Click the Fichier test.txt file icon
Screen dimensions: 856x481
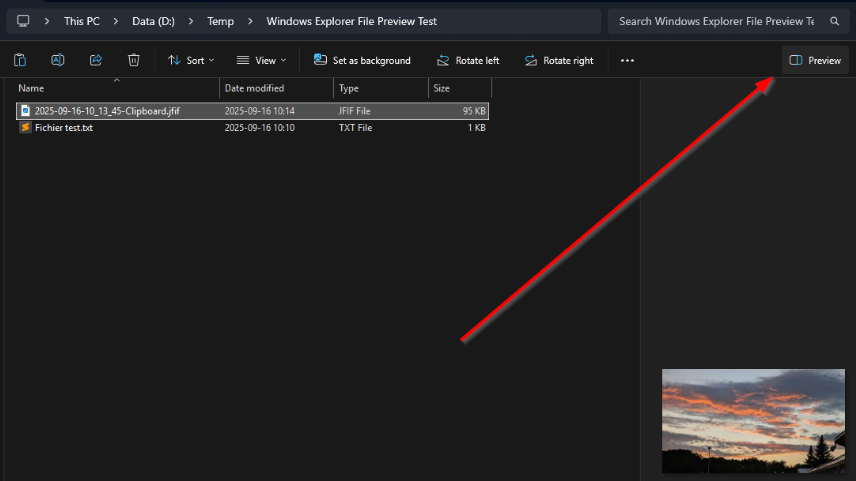[x=25, y=128]
